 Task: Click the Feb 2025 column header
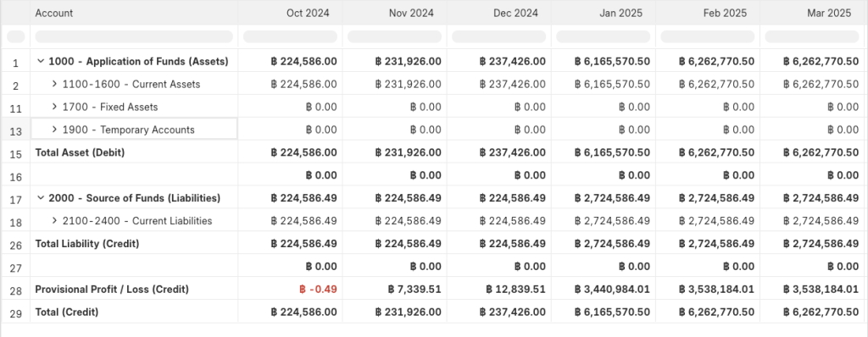click(726, 13)
